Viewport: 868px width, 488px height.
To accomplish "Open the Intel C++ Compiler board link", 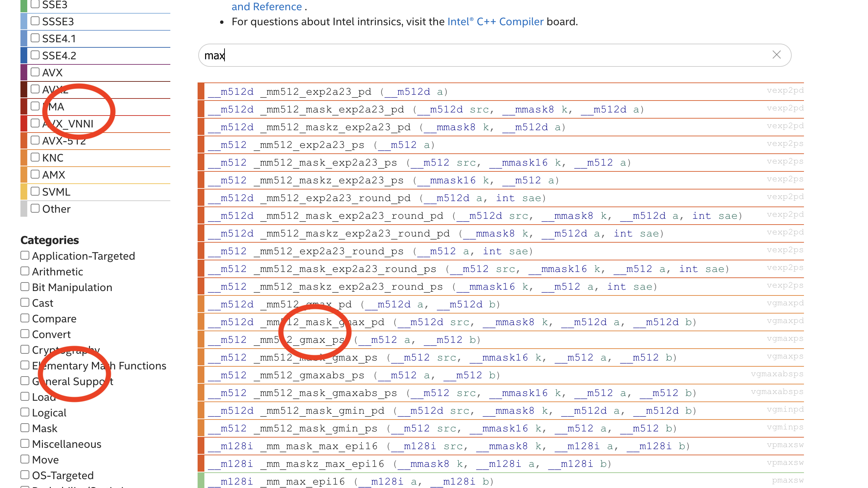I will click(495, 22).
